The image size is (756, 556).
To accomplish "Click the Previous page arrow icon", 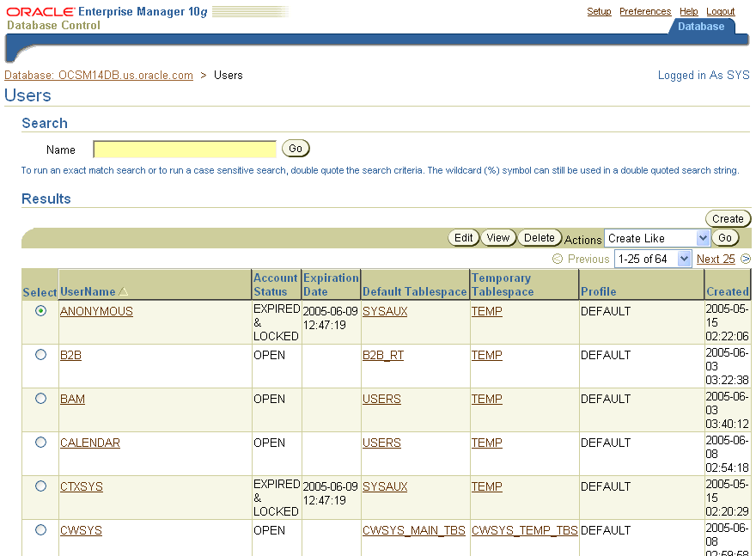I will point(558,259).
